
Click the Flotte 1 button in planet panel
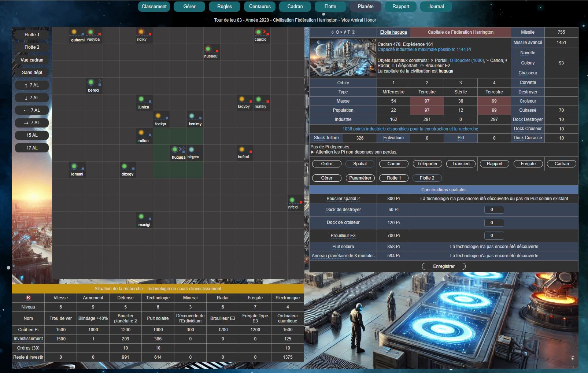394,178
